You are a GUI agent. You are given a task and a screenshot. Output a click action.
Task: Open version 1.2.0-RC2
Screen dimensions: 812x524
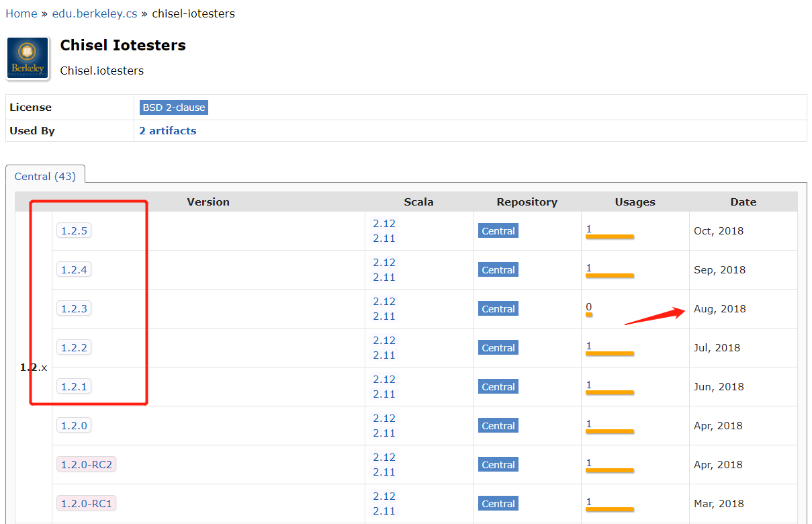(x=87, y=465)
